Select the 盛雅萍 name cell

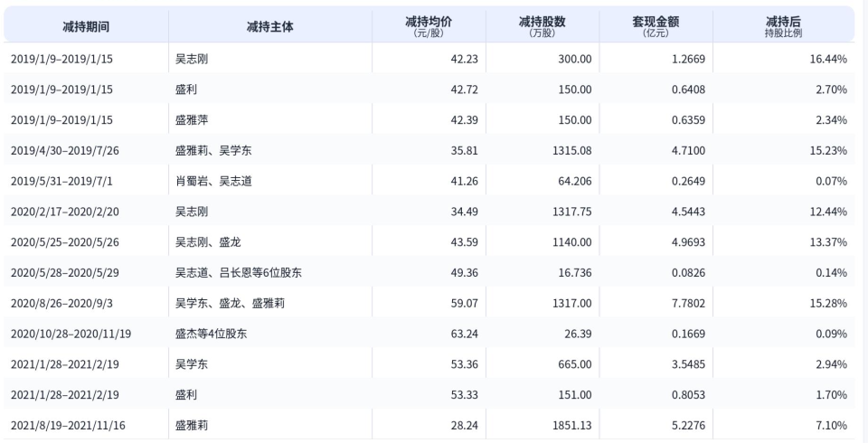pyautogui.click(x=192, y=120)
